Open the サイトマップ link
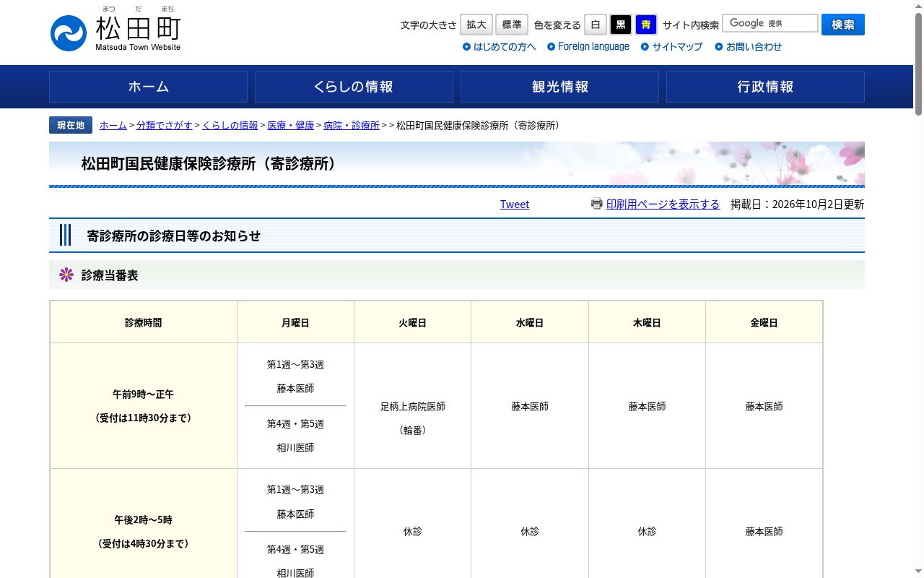This screenshot has height=578, width=924. [x=672, y=47]
